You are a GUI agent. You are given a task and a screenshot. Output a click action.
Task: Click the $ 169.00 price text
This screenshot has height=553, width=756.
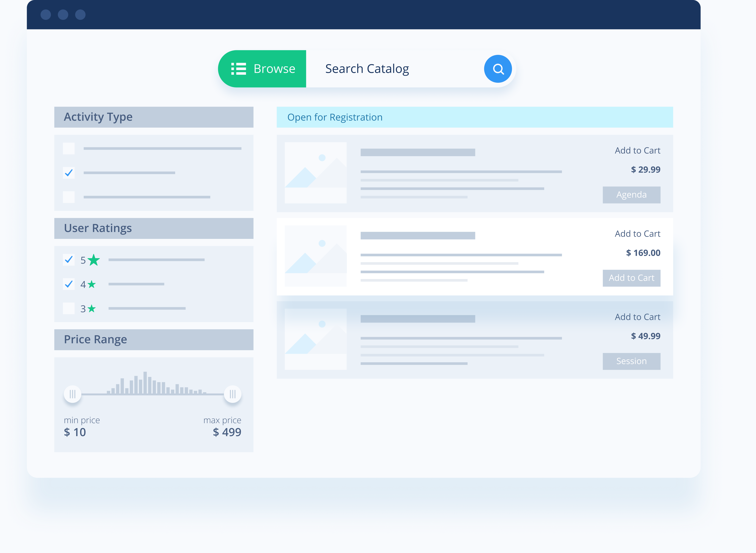(643, 253)
